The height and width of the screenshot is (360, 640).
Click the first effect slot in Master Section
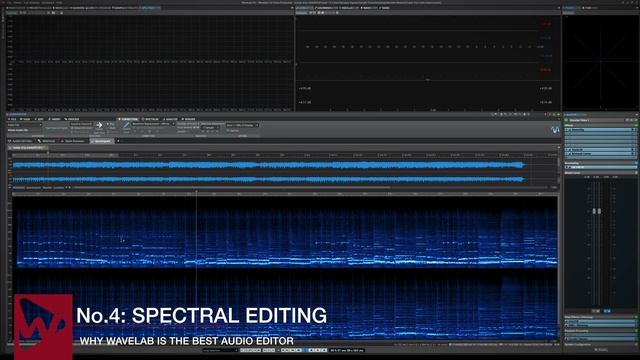coord(600,130)
